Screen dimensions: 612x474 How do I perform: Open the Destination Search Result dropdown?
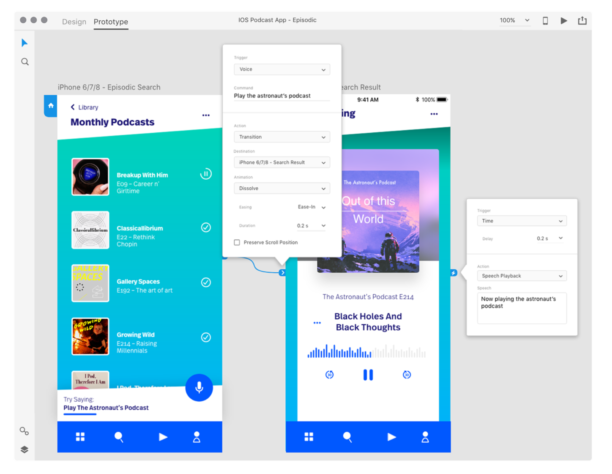tap(282, 162)
